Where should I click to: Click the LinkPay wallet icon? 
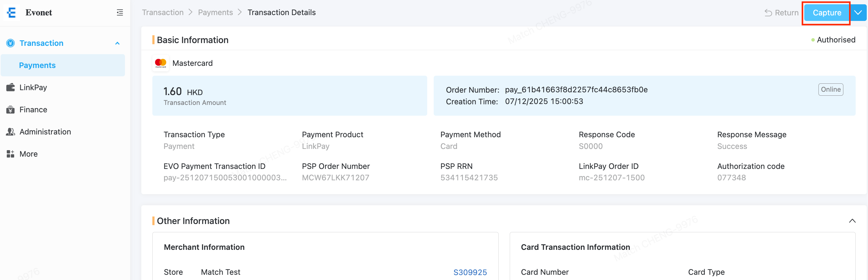10,87
